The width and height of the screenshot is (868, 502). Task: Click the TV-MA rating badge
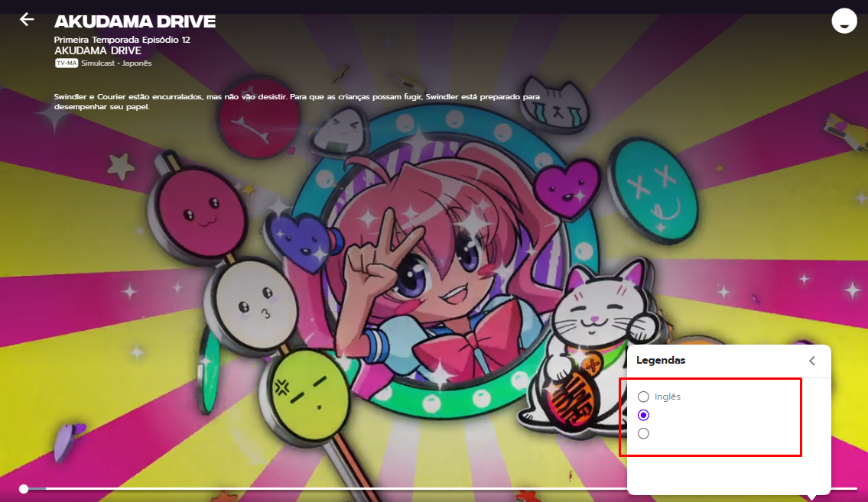click(67, 63)
